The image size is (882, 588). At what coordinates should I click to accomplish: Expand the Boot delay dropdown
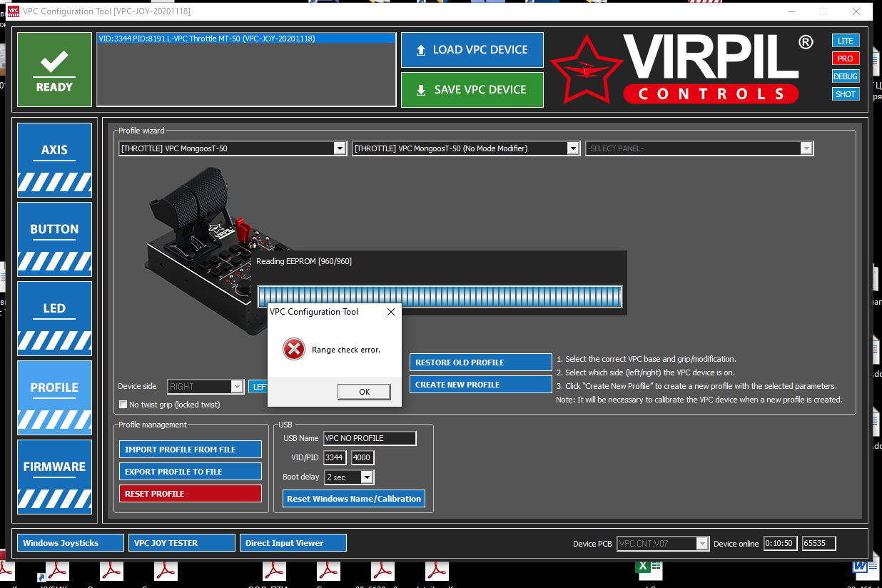(367, 477)
